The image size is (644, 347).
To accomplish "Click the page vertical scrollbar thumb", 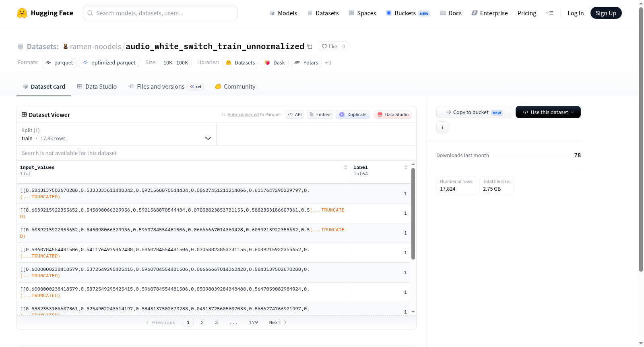I will [641, 139].
